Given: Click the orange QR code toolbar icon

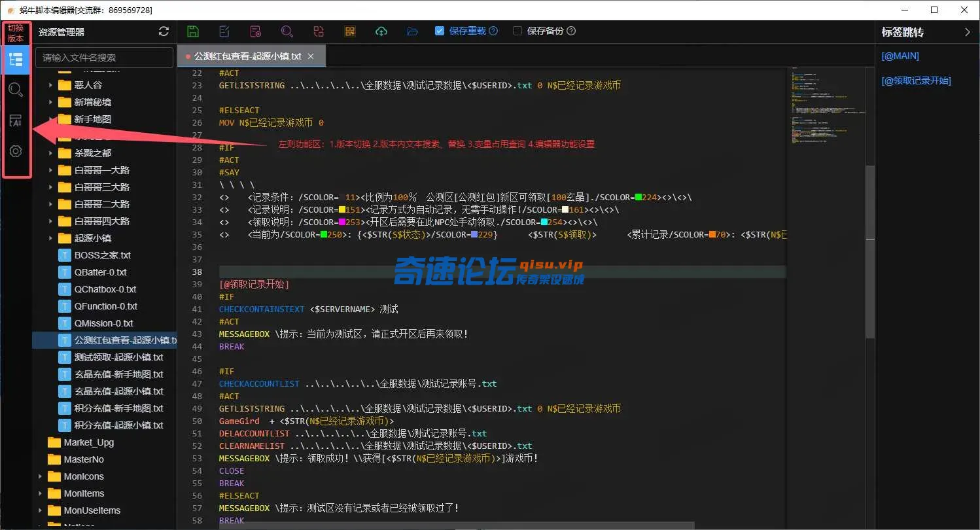Looking at the screenshot, I should pyautogui.click(x=349, y=31).
